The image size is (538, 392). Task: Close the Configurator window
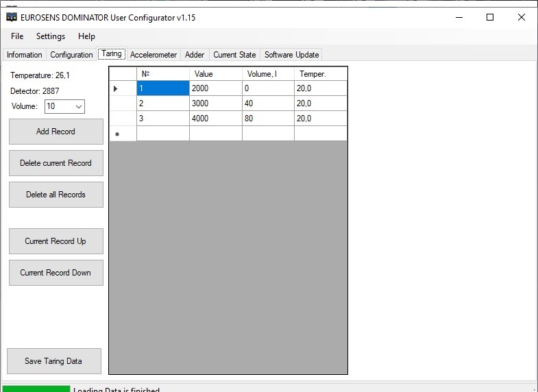point(521,17)
